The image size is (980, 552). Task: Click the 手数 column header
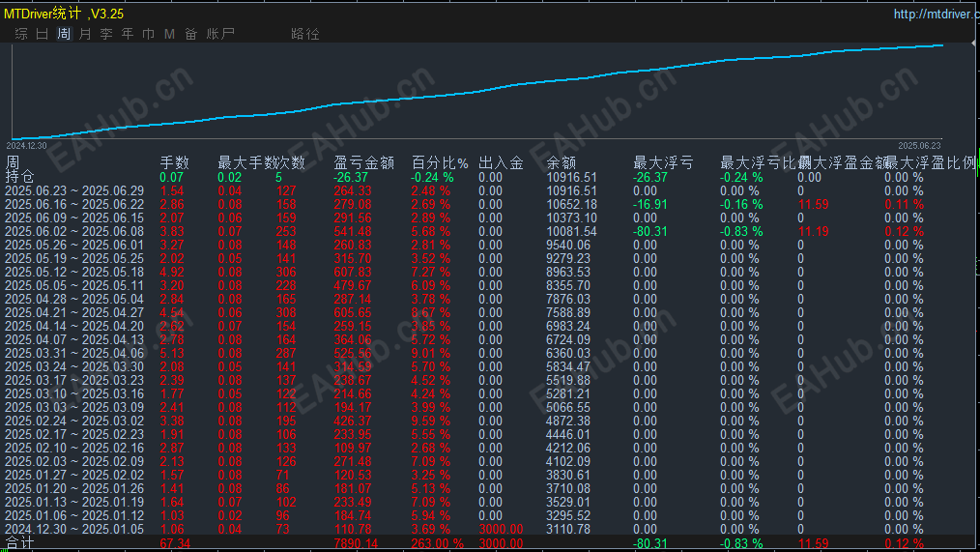(x=174, y=163)
